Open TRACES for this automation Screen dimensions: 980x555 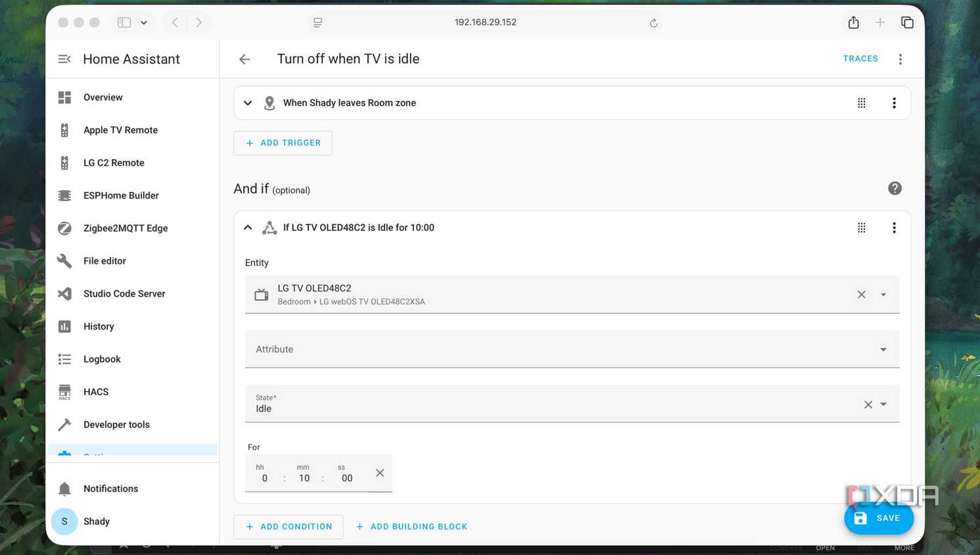tap(860, 59)
